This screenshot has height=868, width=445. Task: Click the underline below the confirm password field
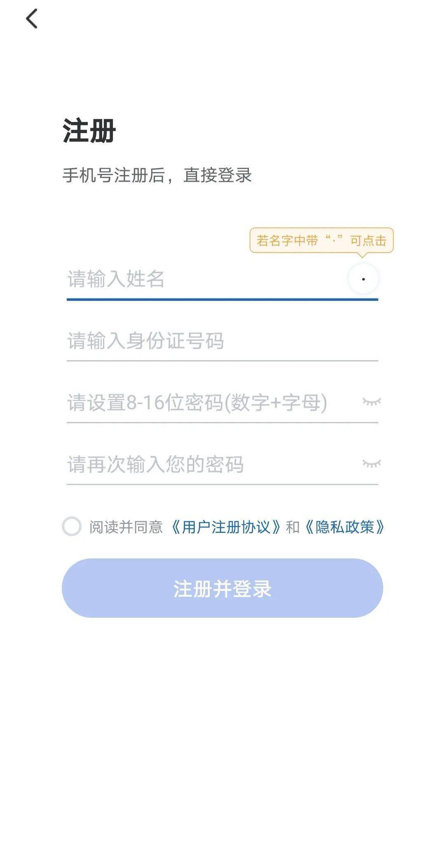point(222,484)
